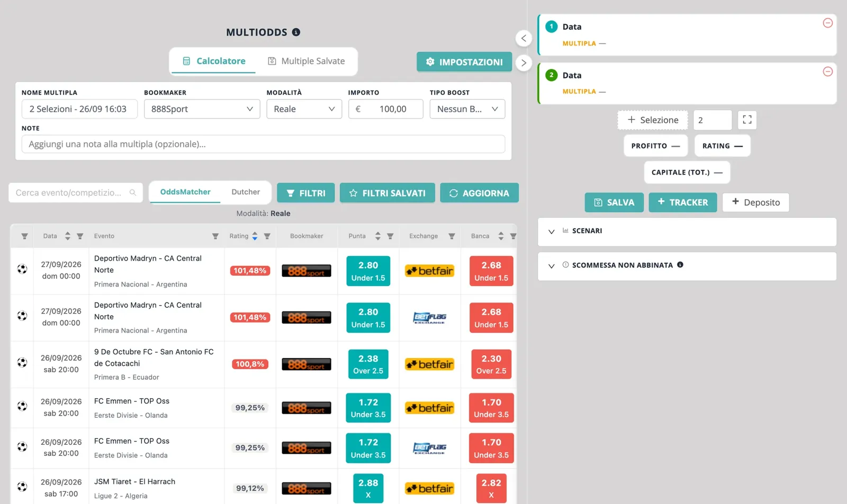Select the OddsMatcher tab
Image resolution: width=847 pixels, height=504 pixels.
pyautogui.click(x=185, y=192)
